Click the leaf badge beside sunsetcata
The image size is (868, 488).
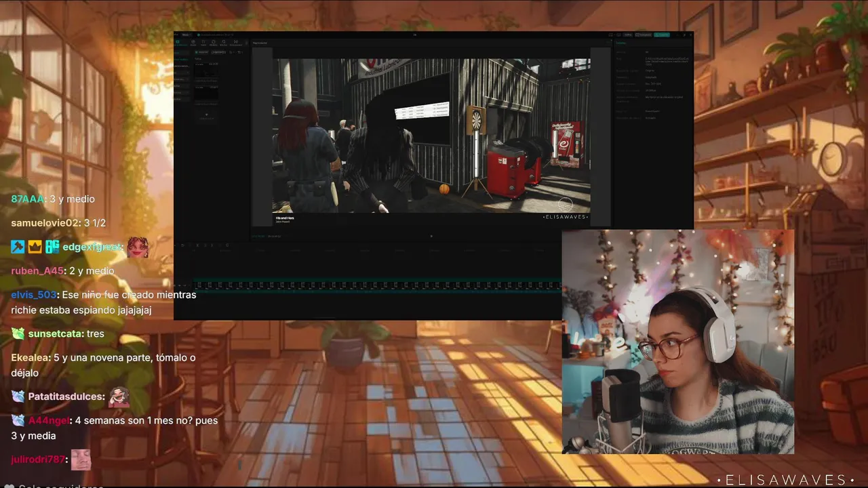click(x=18, y=333)
